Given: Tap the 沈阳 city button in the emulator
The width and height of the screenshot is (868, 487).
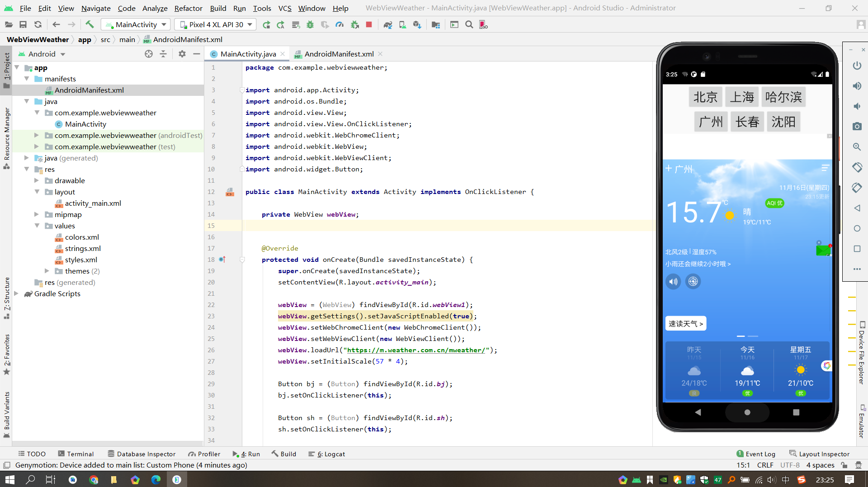Looking at the screenshot, I should coord(783,121).
